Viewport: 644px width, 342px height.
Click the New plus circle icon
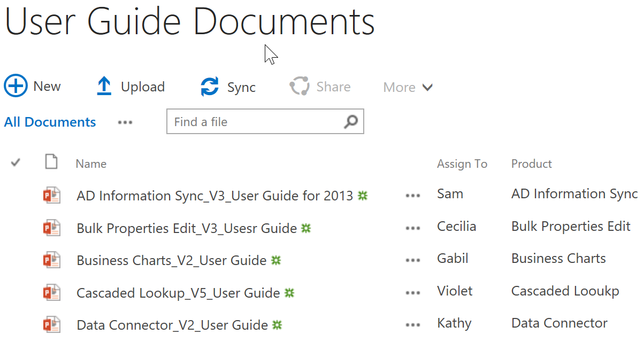16,86
